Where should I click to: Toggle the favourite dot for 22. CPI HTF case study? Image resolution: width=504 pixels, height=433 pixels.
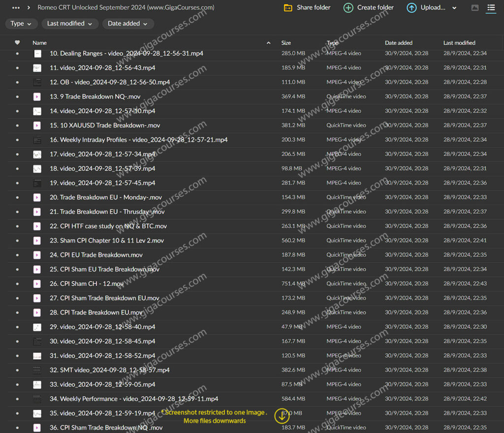pyautogui.click(x=18, y=226)
